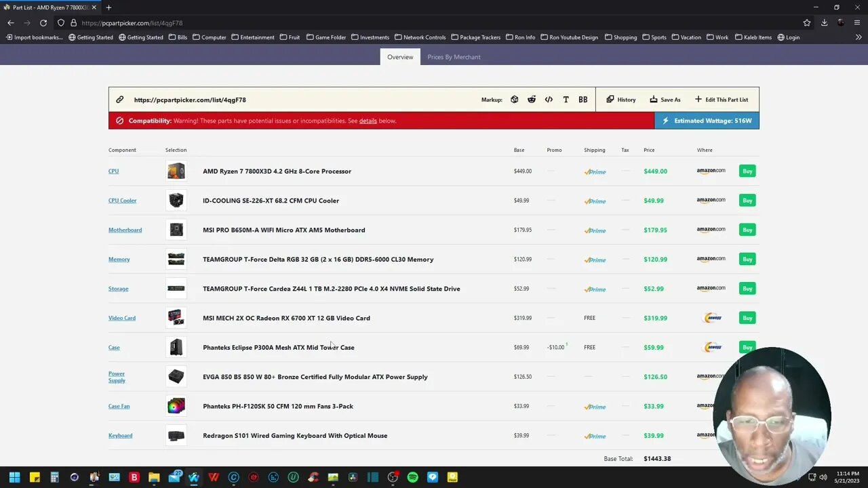Open the Calculator from the taskbar
The image size is (868, 488).
(x=54, y=477)
